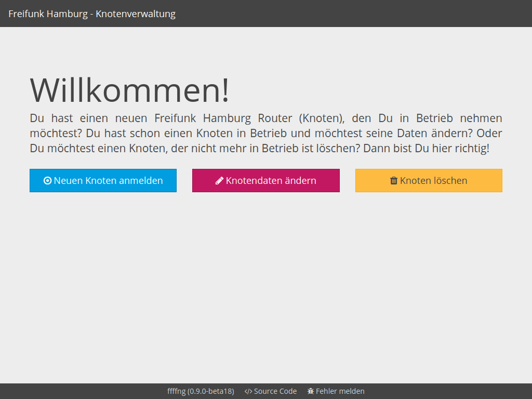Click the yellow node deletion option
This screenshot has width=532, height=399.
[429, 180]
